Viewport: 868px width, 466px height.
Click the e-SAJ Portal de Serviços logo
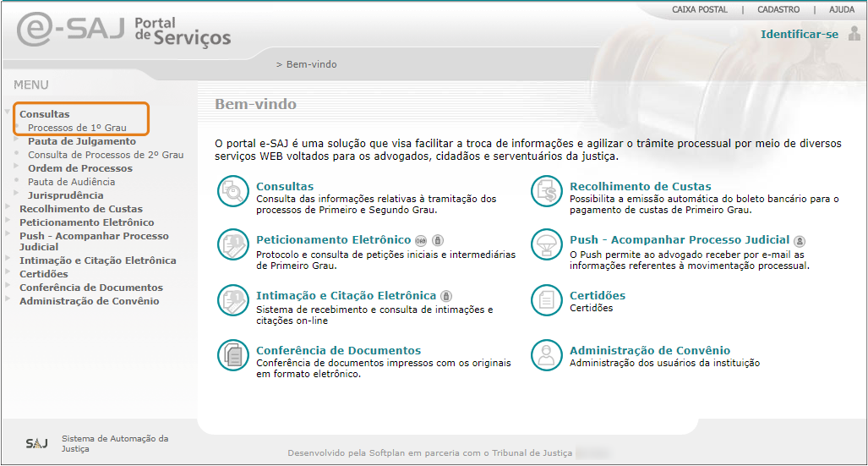(x=123, y=30)
